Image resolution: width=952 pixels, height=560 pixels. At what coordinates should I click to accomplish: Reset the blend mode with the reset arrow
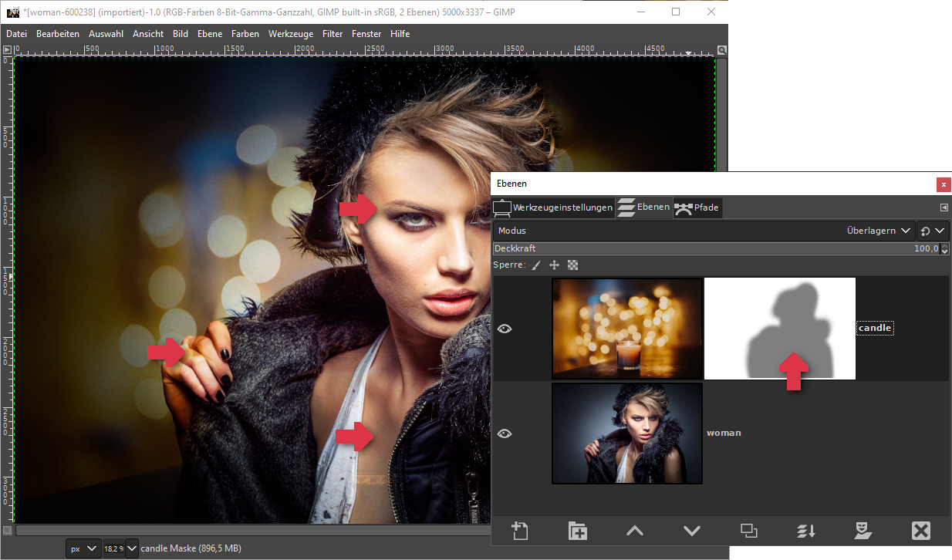[x=925, y=230]
